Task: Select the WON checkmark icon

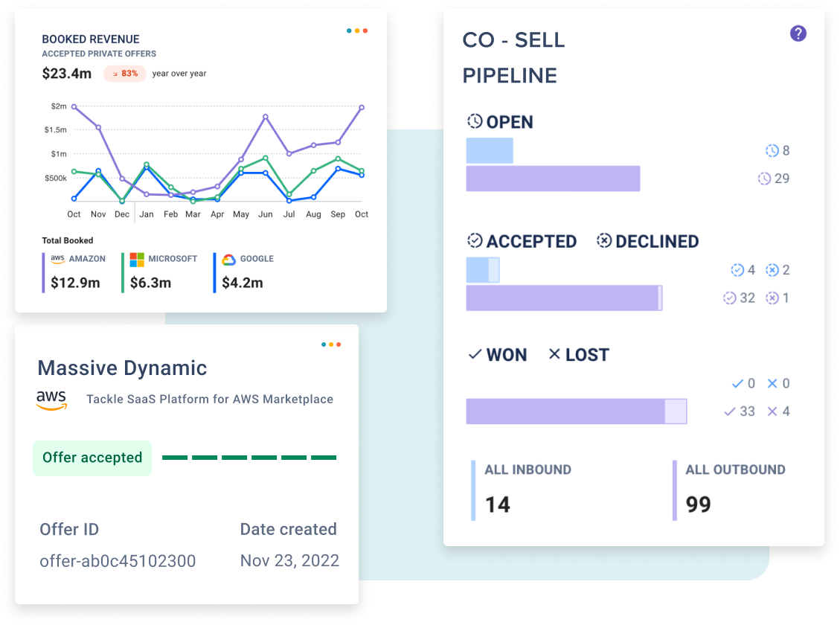Action: [475, 354]
